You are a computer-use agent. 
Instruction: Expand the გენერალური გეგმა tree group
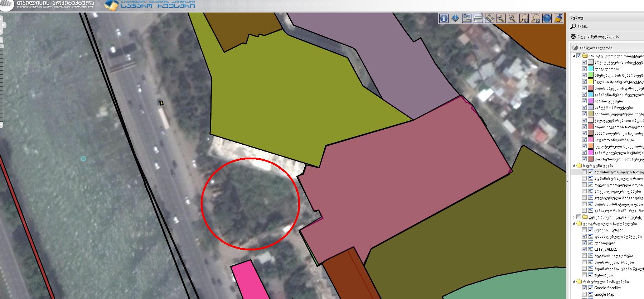(574, 217)
